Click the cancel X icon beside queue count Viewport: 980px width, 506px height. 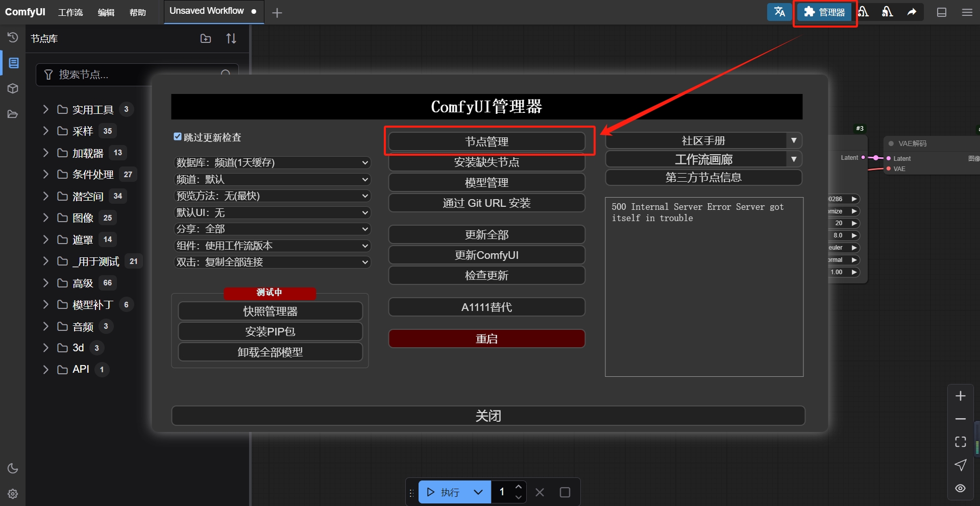[x=540, y=492]
